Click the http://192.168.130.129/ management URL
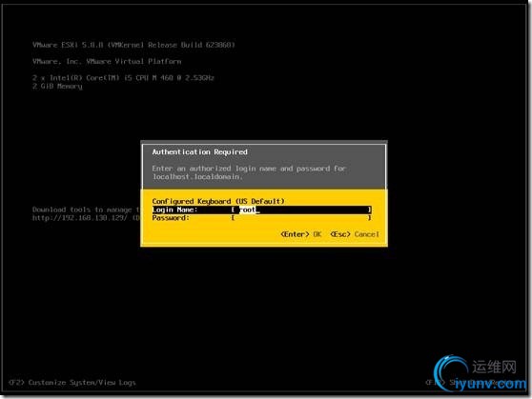Viewport: 532px width, 399px height. tap(80, 218)
